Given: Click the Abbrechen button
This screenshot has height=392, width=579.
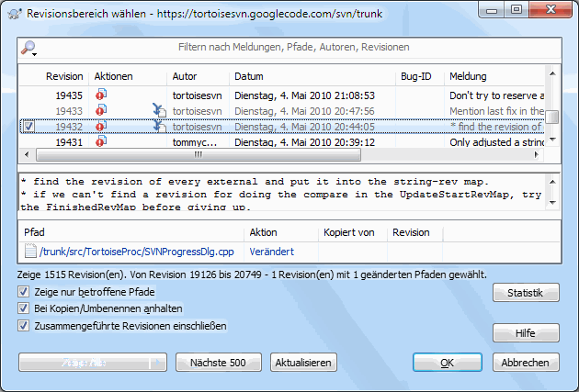Looking at the screenshot, I should click(526, 363).
